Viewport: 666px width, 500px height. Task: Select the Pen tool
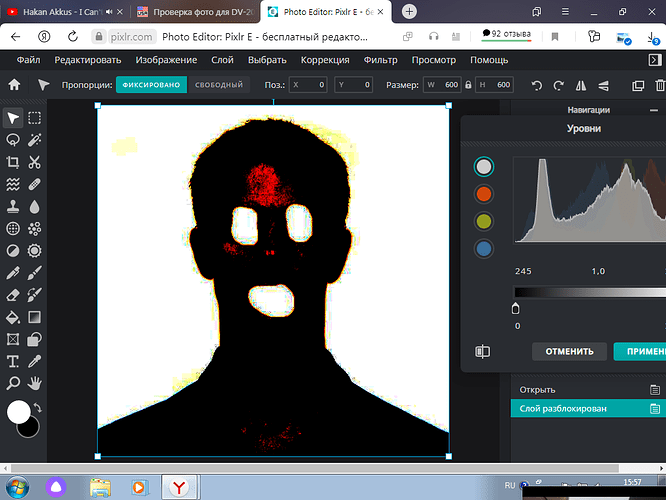[13, 273]
